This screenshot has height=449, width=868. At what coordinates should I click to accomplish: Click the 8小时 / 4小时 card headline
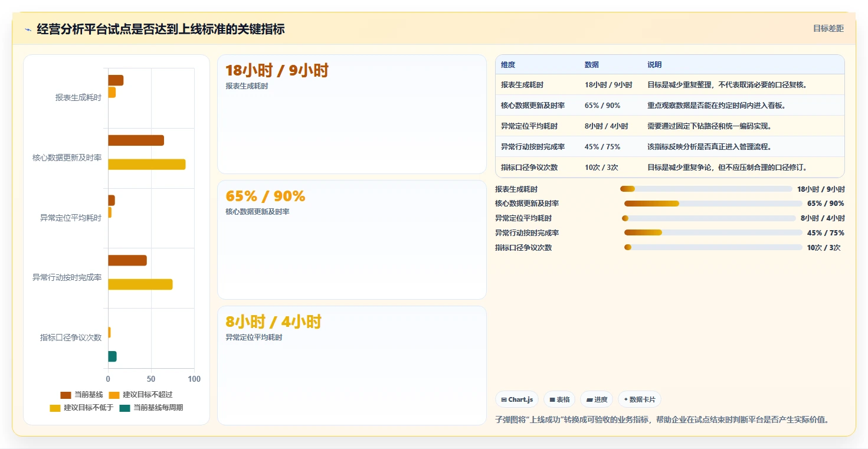(273, 322)
